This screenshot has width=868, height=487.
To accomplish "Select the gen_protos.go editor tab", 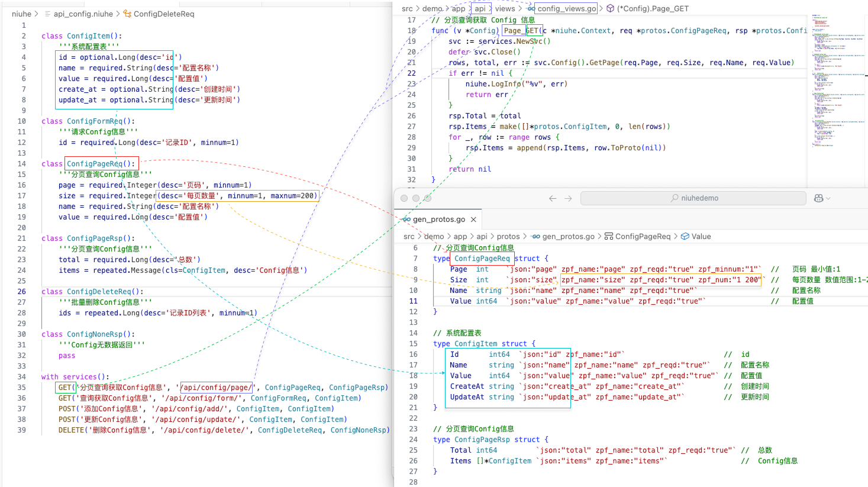I will (438, 220).
